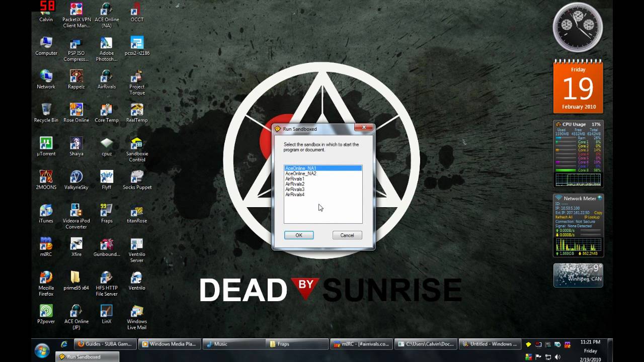The width and height of the screenshot is (644, 362).
Task: Select Project Torque desktop icon
Action: click(137, 82)
